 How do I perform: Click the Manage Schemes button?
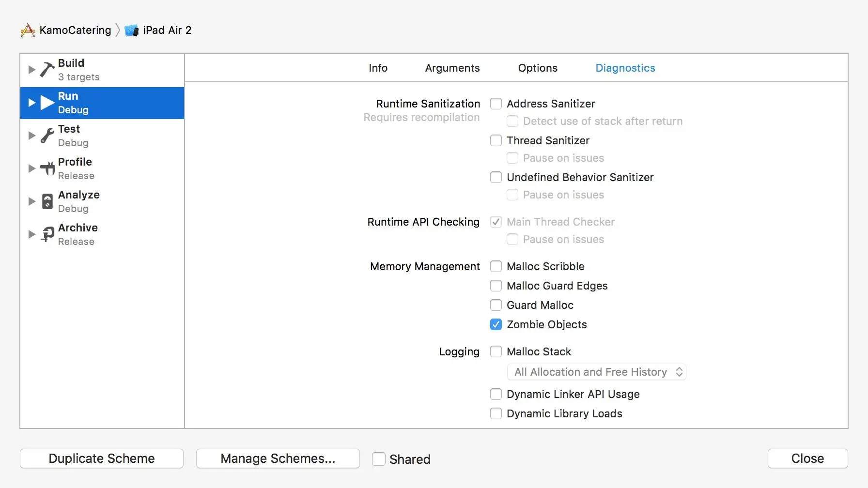[x=278, y=458]
